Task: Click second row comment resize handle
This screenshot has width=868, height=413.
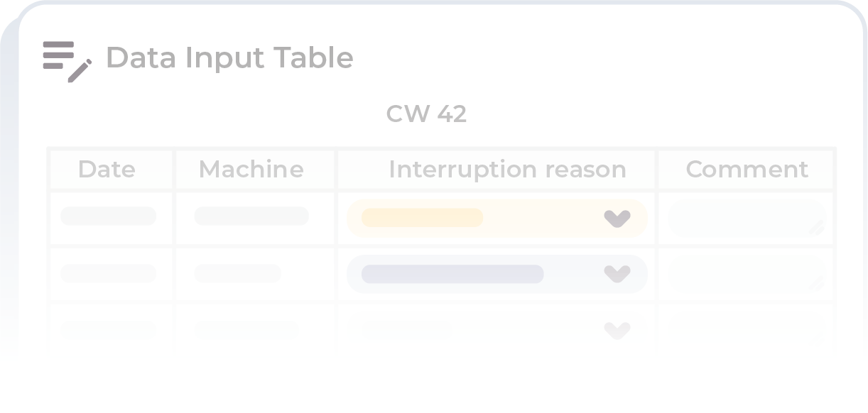Action: (816, 284)
